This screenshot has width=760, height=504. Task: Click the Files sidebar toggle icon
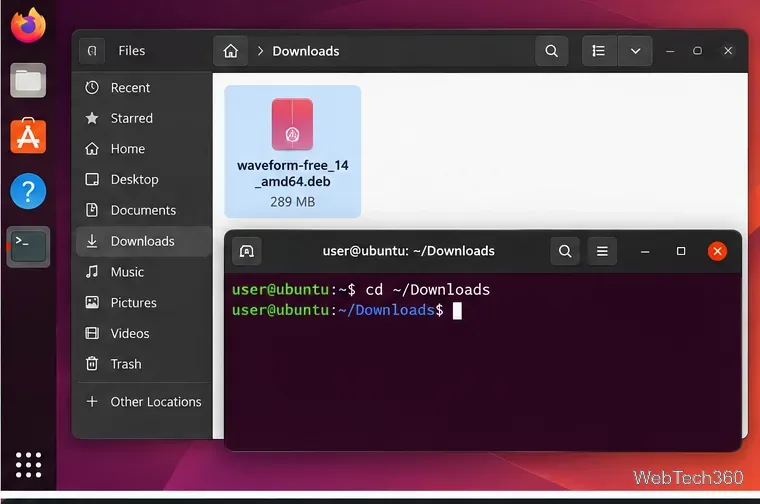pos(92,51)
